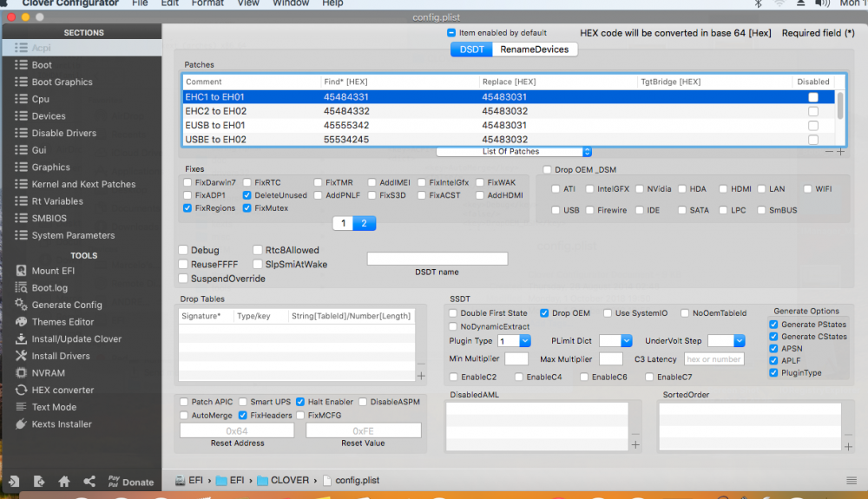
Task: Uncheck FixMutex checkbox
Action: point(247,208)
